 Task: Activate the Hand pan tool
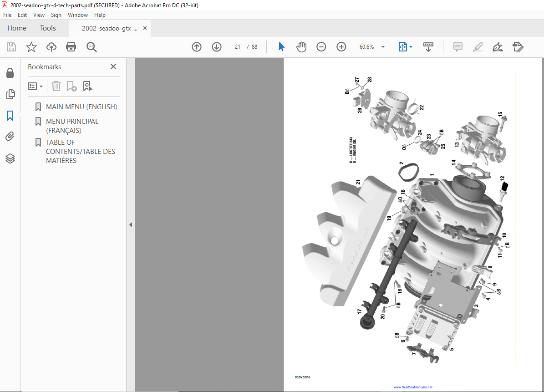point(301,47)
